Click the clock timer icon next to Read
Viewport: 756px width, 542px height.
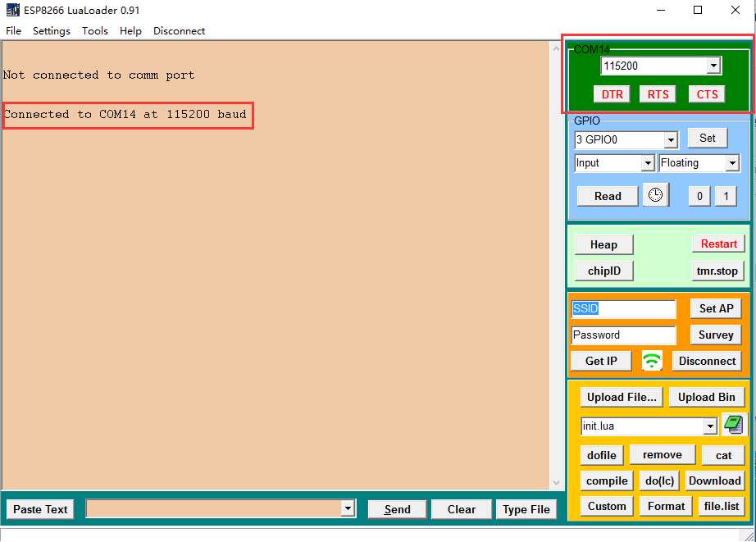tap(656, 195)
